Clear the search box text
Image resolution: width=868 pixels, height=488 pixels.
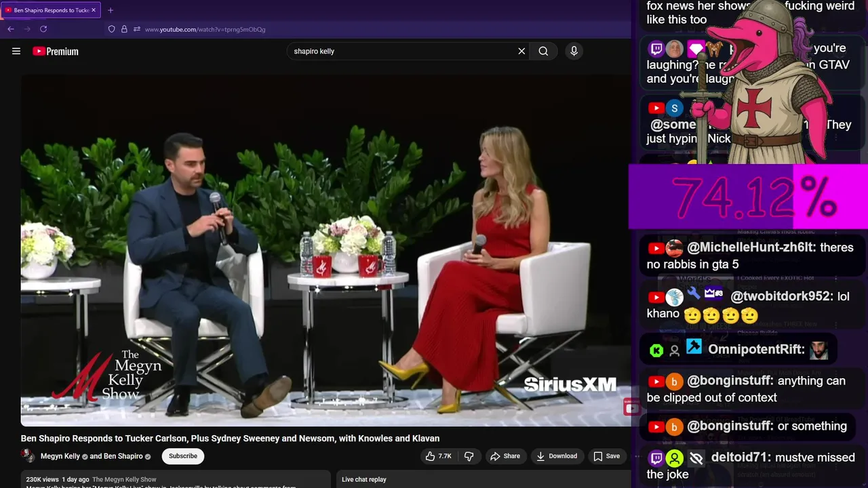[x=521, y=51]
